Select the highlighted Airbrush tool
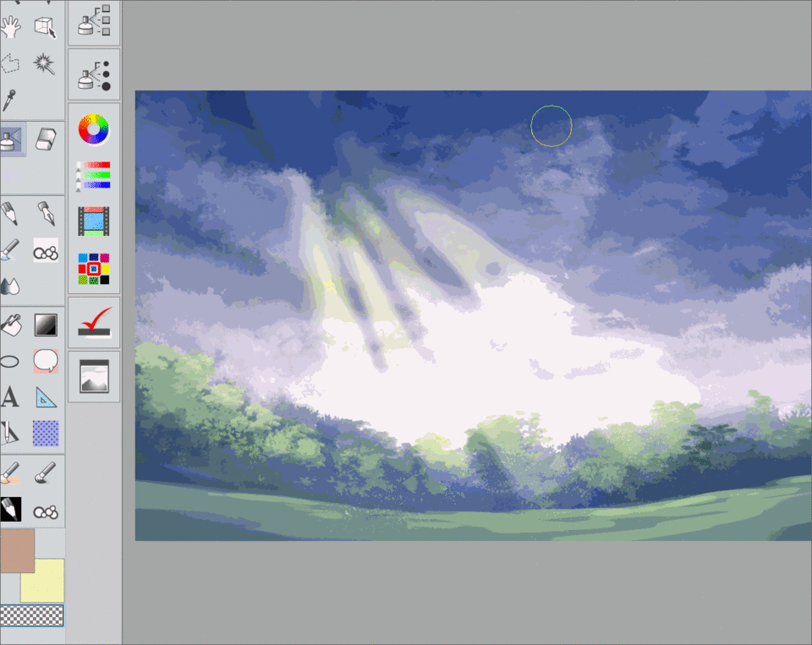The image size is (812, 645). click(11, 139)
